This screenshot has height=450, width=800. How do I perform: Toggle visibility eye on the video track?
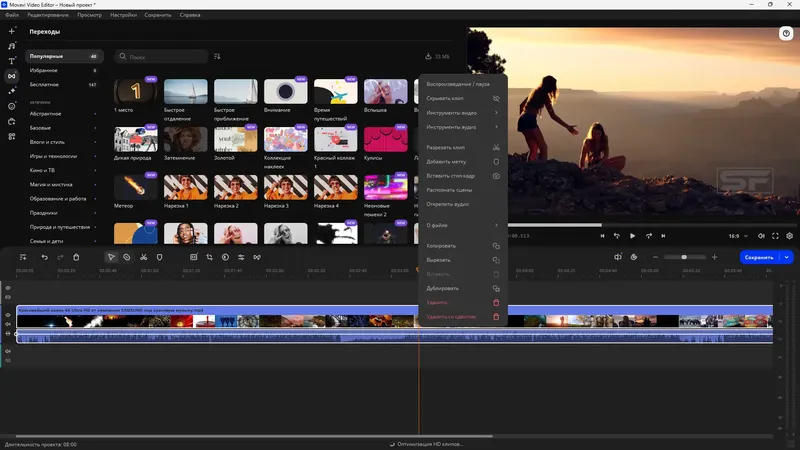8,315
